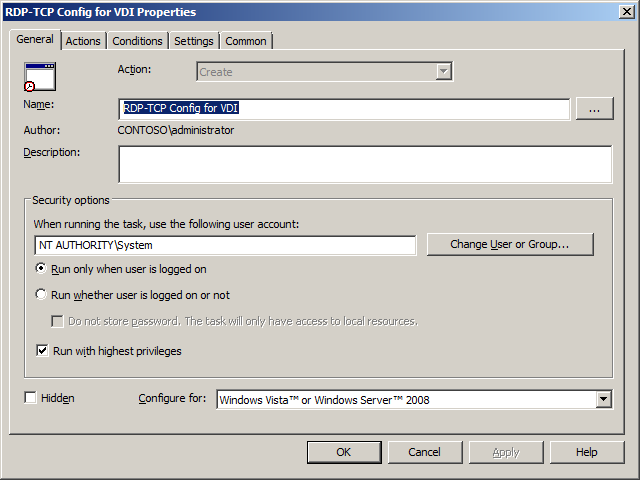Open Help for this dialog
The image size is (640, 480).
click(x=587, y=452)
